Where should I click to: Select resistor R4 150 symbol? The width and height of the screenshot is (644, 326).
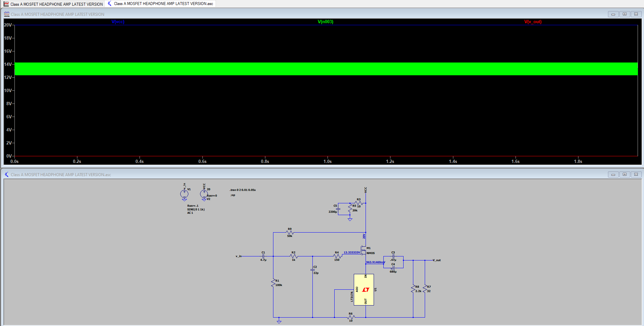point(337,256)
